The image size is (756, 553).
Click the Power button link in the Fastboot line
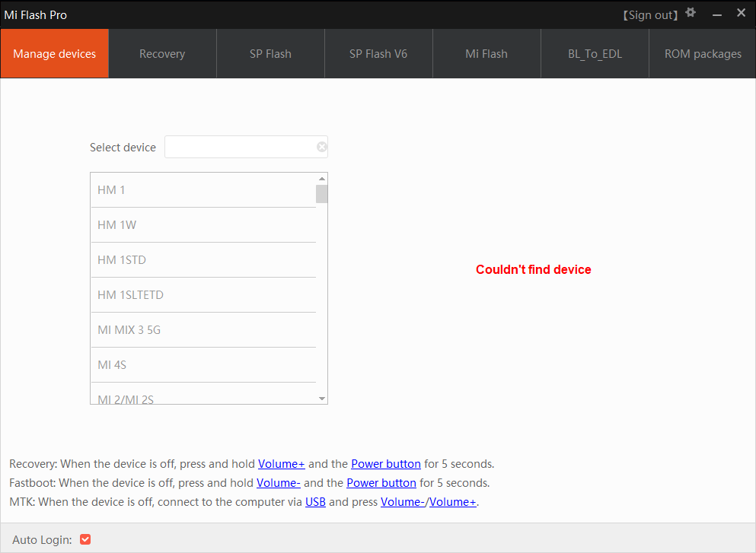[381, 482]
